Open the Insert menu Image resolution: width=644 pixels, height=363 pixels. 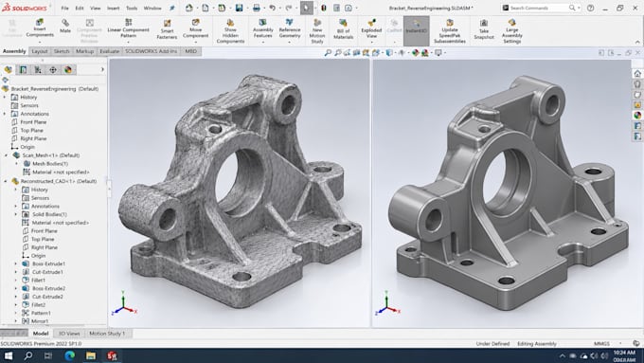114,8
